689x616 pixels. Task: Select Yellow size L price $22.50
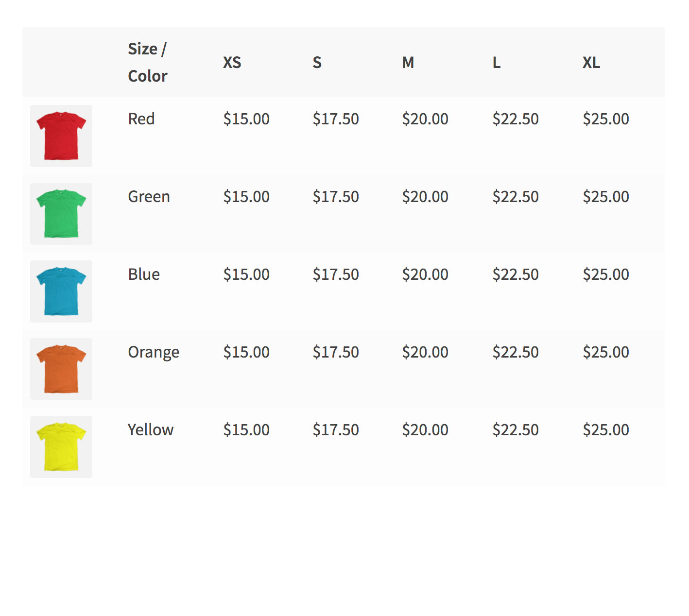(516, 430)
